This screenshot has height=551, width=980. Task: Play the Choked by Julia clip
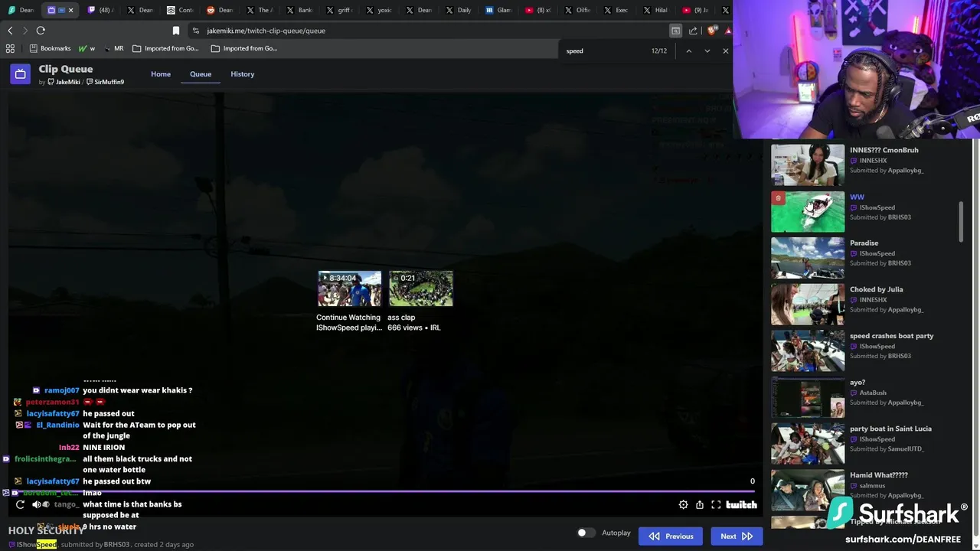[x=808, y=305]
